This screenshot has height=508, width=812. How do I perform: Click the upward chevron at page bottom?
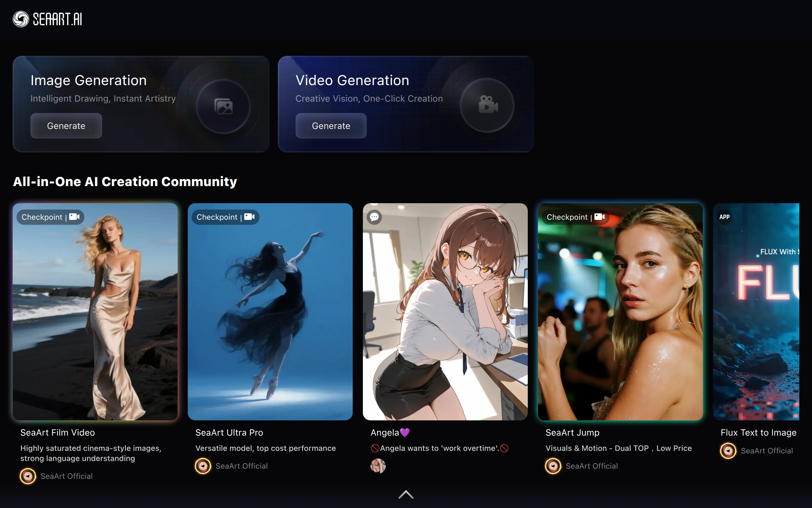[x=406, y=494]
